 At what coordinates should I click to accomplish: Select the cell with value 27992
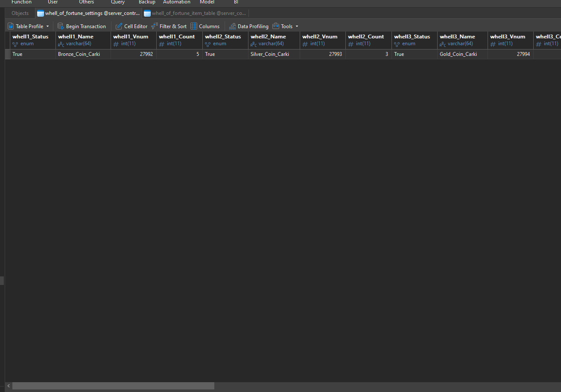point(134,54)
